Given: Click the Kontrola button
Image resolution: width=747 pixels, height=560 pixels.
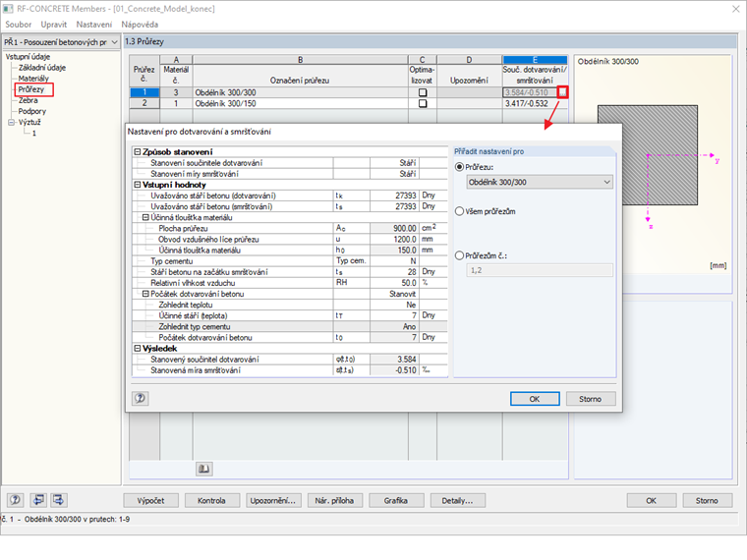Looking at the screenshot, I should tap(211, 500).
